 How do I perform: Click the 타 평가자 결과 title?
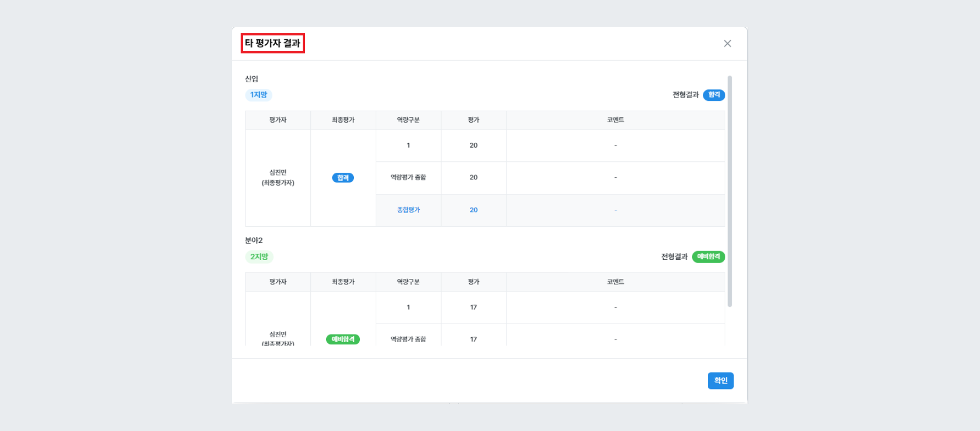click(x=272, y=43)
